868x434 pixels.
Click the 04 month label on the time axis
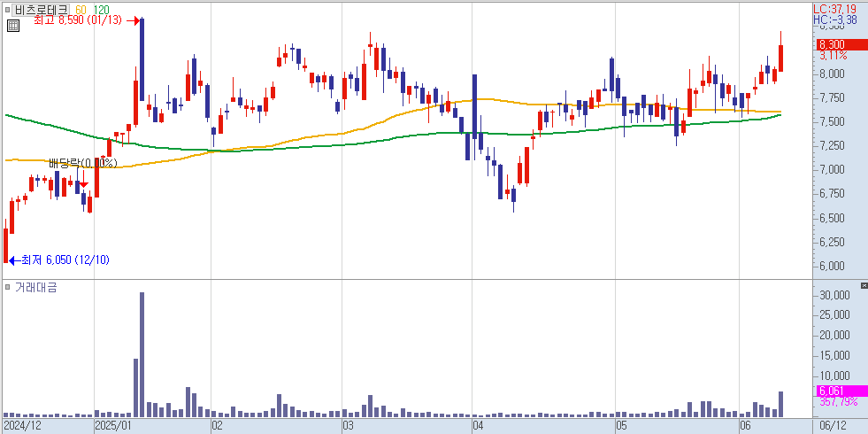479,426
